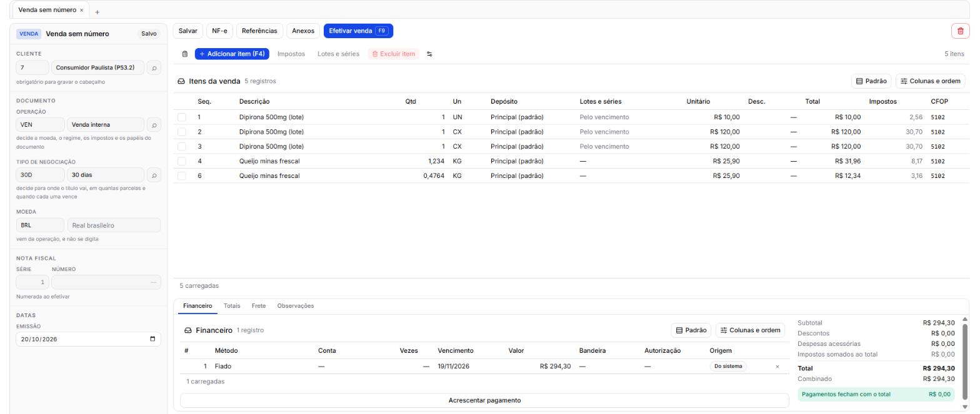980x414 pixels.
Task: Click the totals panel vertical scrollbar thumb
Action: click(965, 362)
